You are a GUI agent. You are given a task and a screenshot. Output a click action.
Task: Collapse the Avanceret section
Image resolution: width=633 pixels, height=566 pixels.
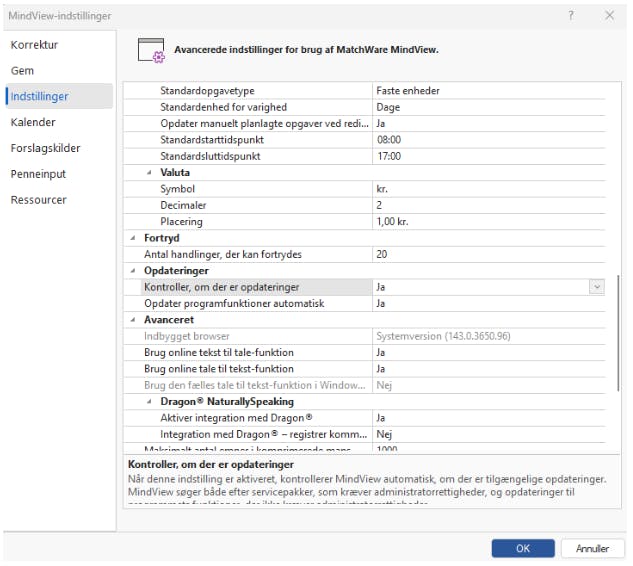pyautogui.click(x=134, y=320)
